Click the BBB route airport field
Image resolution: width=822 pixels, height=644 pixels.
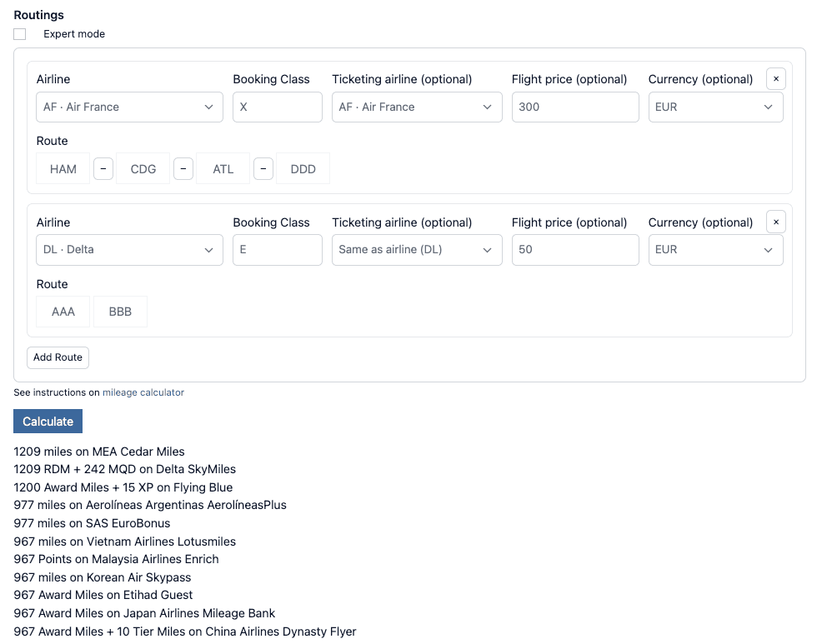click(120, 312)
